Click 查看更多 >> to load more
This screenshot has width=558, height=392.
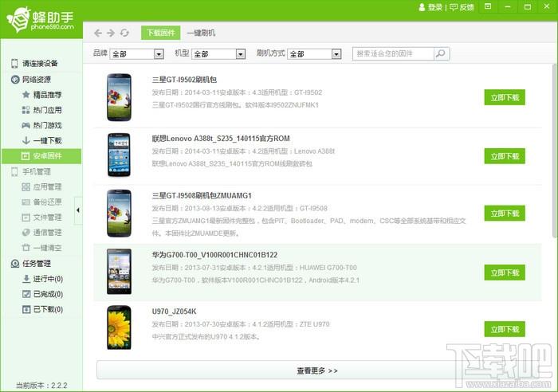tap(317, 370)
